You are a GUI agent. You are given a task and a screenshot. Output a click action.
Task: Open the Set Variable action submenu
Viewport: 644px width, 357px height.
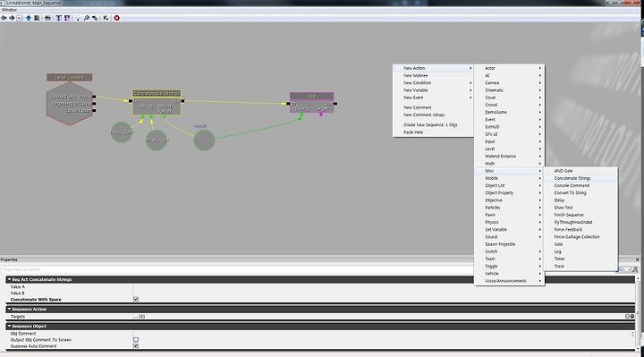tap(509, 230)
